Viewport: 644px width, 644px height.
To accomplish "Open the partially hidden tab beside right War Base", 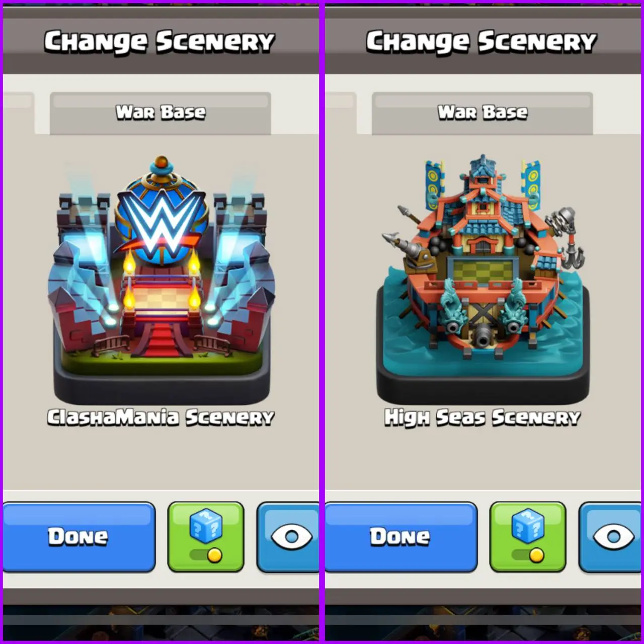I will click(x=341, y=113).
